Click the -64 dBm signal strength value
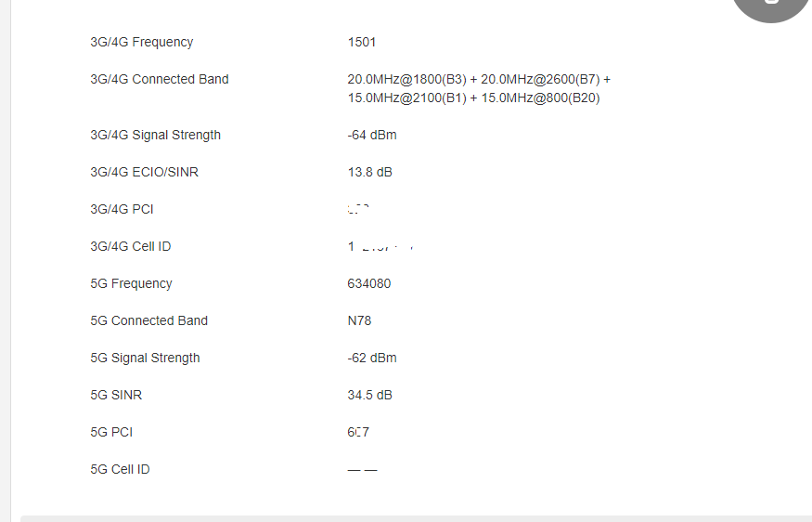The image size is (812, 522). pos(371,135)
